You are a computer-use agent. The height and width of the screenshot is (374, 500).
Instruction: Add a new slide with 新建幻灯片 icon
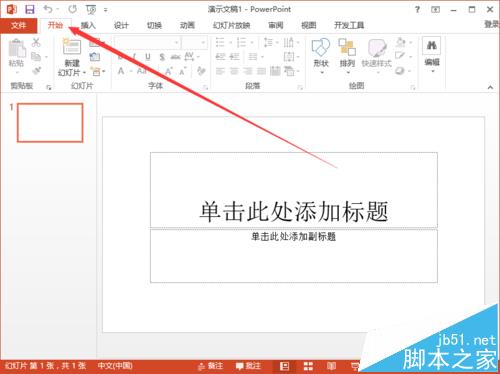[x=72, y=47]
